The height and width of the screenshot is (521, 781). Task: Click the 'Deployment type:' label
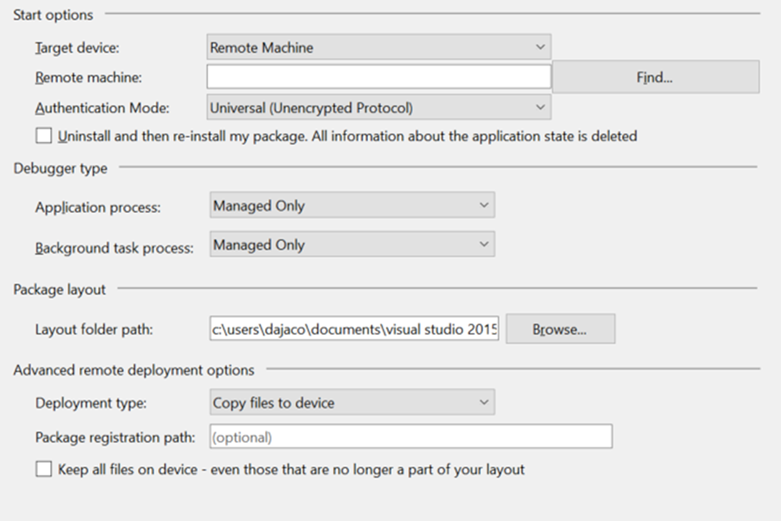90,403
